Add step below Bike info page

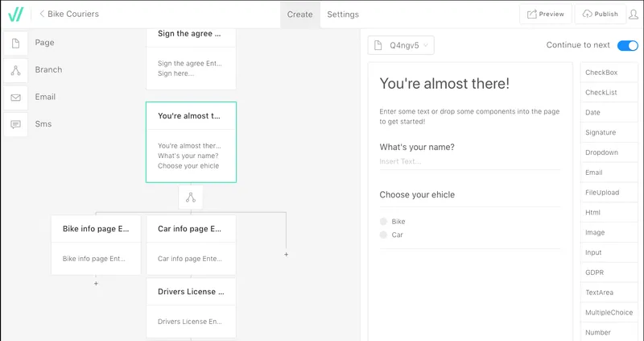(x=96, y=284)
